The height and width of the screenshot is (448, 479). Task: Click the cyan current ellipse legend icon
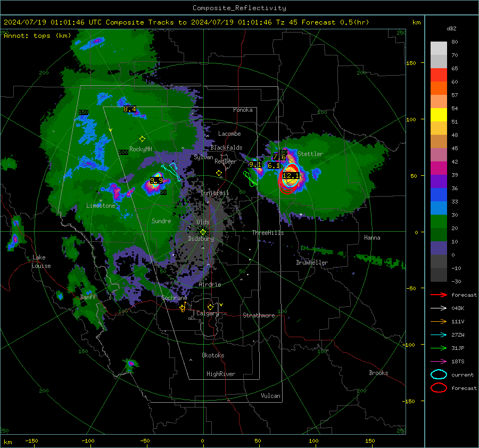click(439, 374)
